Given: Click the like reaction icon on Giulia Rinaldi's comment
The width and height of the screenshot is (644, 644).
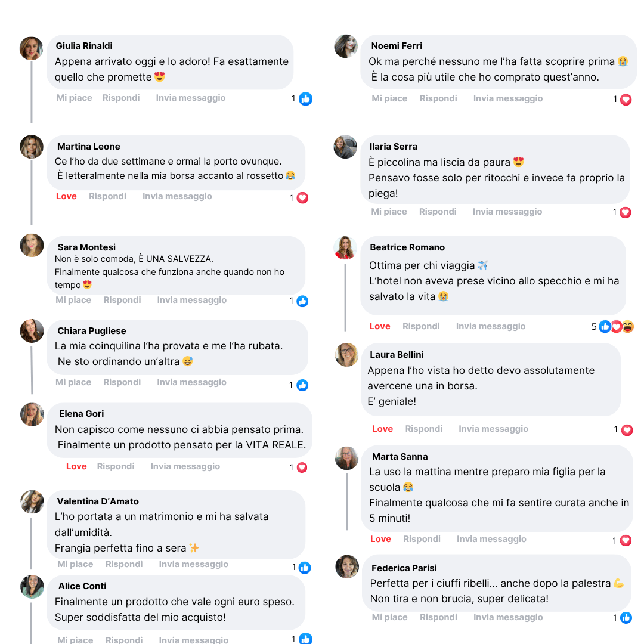Looking at the screenshot, I should [x=305, y=99].
